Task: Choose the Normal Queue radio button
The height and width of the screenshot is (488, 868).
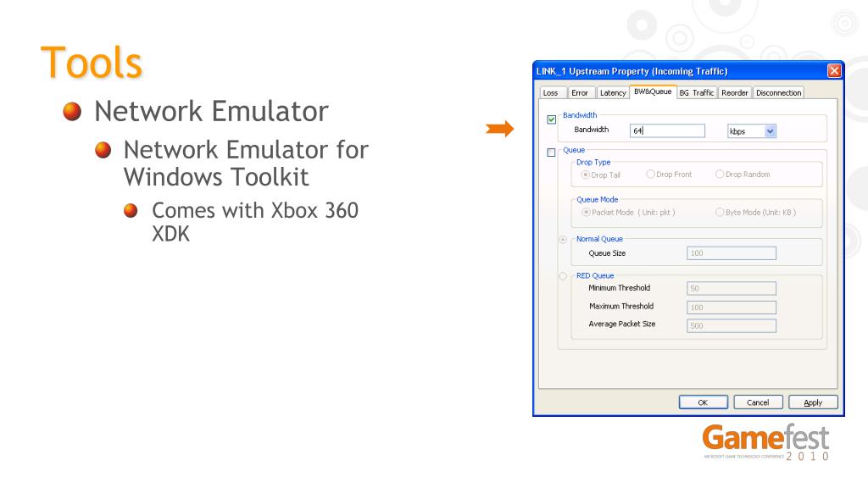Action: click(x=563, y=240)
